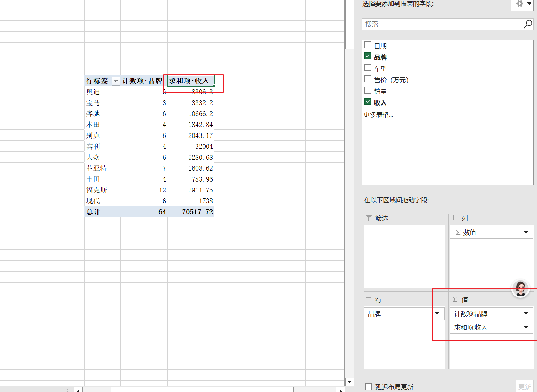Check the 销量 field checkbox
Viewport: 537px width, 392px height.
point(368,90)
